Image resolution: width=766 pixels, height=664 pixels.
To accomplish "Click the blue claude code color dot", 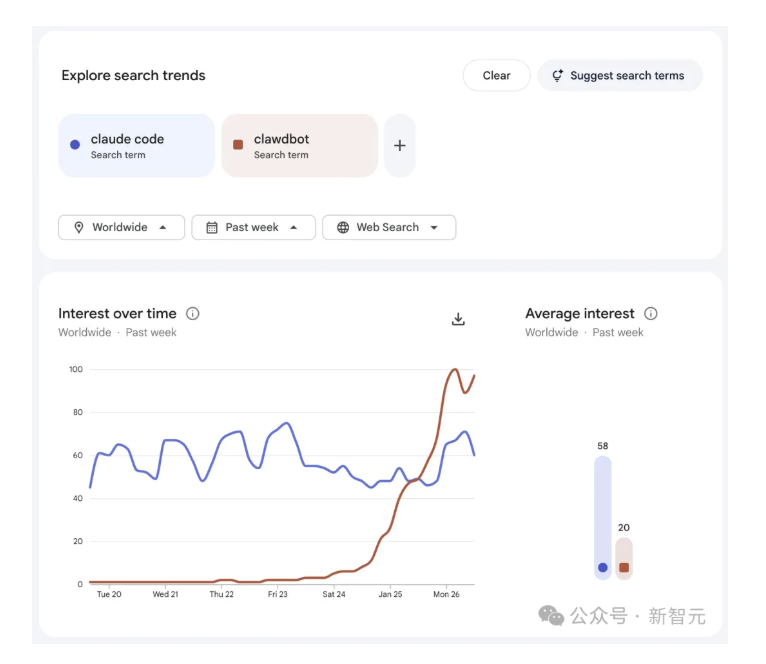I will 75,145.
